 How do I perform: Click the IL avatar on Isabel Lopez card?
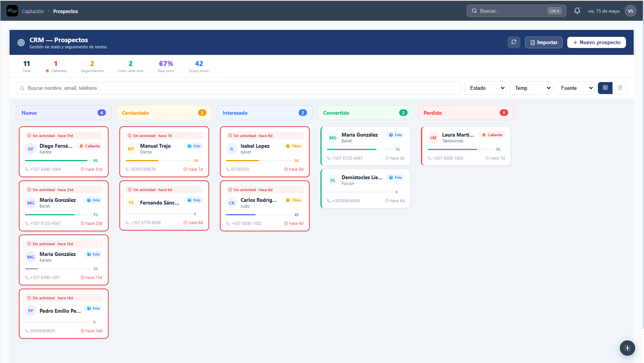232,149
